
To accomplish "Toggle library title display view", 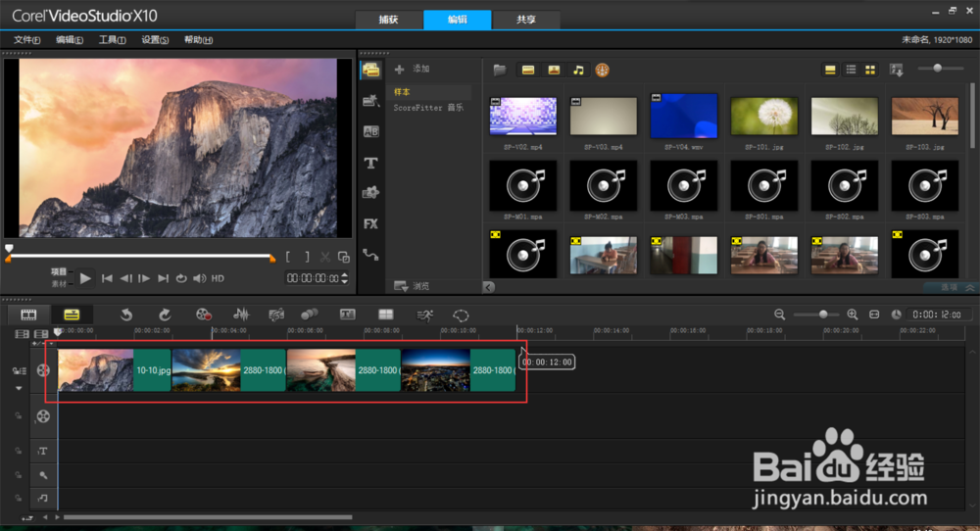I will click(830, 70).
